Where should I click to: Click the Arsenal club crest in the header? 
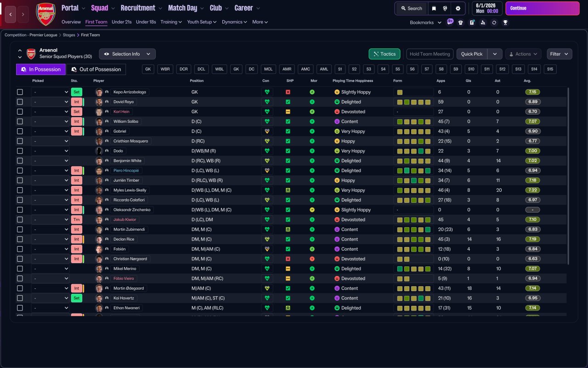click(x=45, y=14)
